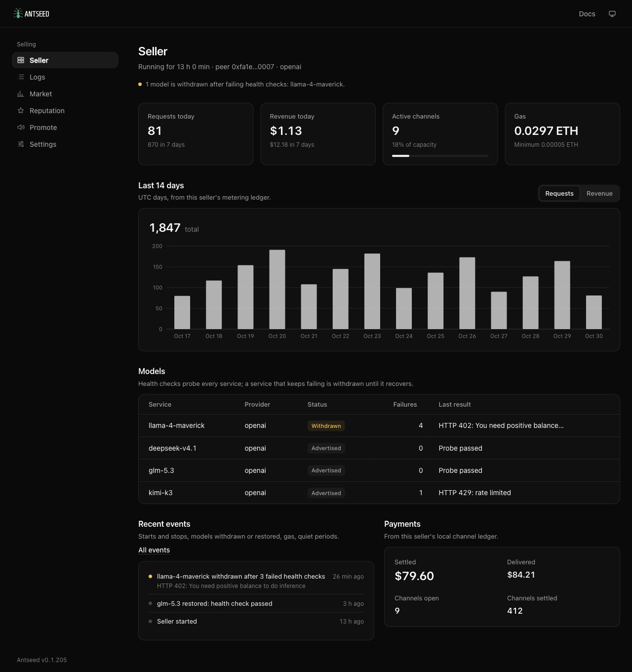
Task: Click the llama-4-maverick withdrawn event entry
Action: [x=256, y=581]
